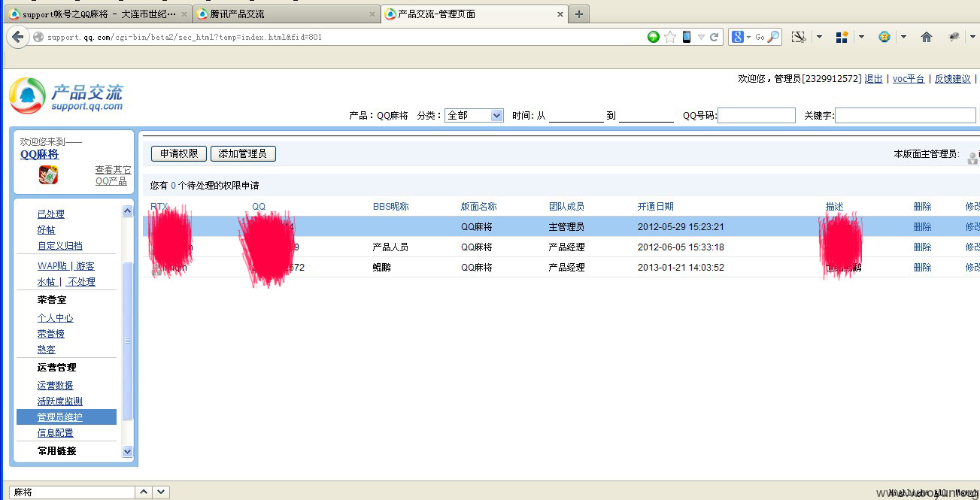This screenshot has height=500, width=980.
Task: Click sidebar scrollbar down arrow
Action: click(x=127, y=451)
